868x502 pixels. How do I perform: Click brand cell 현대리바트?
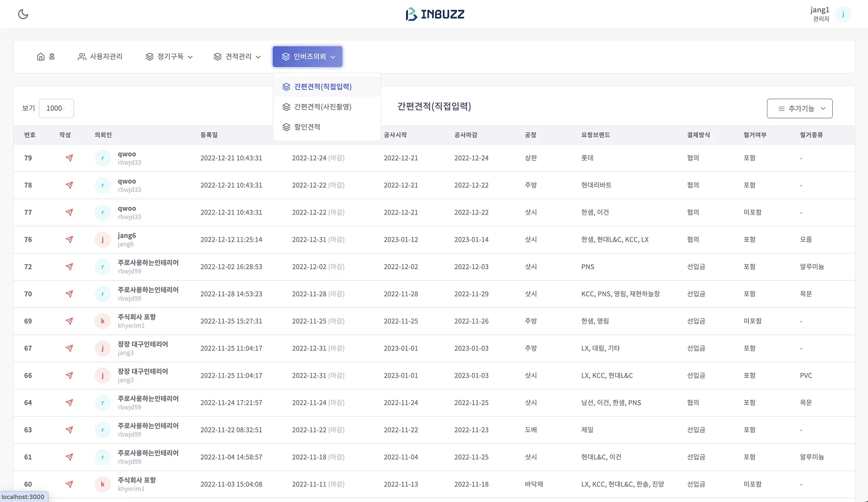pos(596,185)
